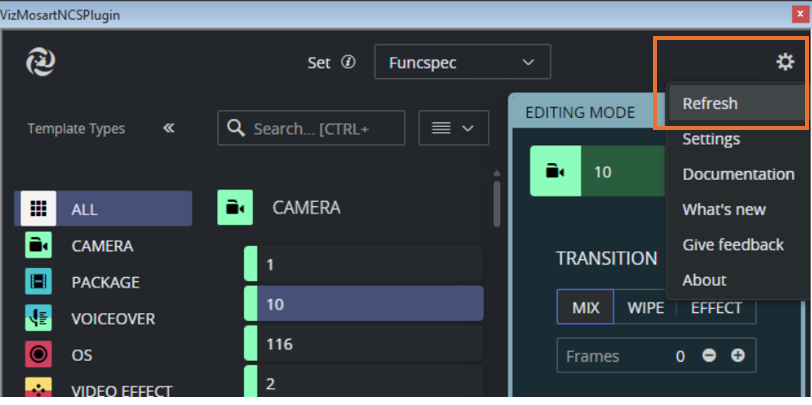Select What's new menu entry
The image size is (812, 405).
737,209
